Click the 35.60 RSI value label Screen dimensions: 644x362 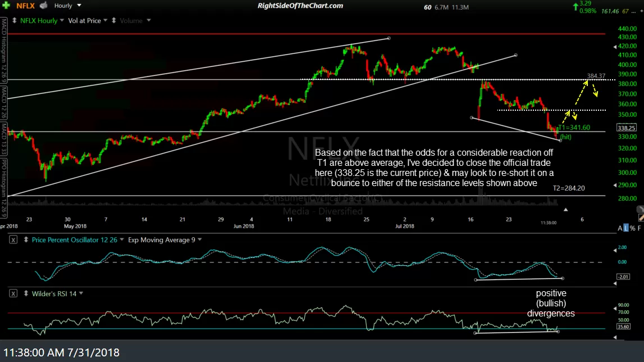pos(623,326)
